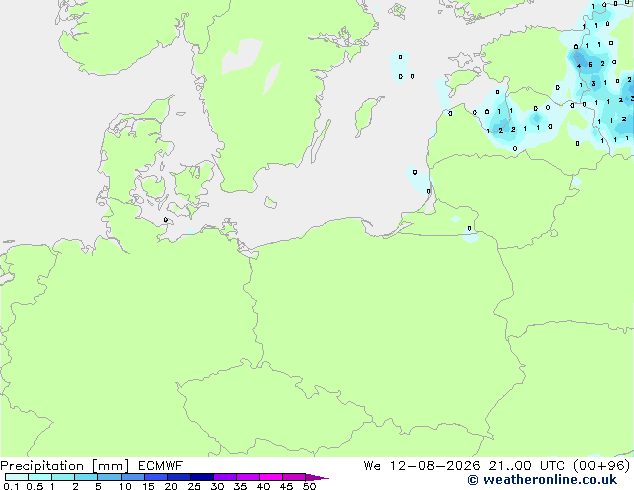The width and height of the screenshot is (634, 490).
Task: Click the legend label '35'
Action: 240,486
